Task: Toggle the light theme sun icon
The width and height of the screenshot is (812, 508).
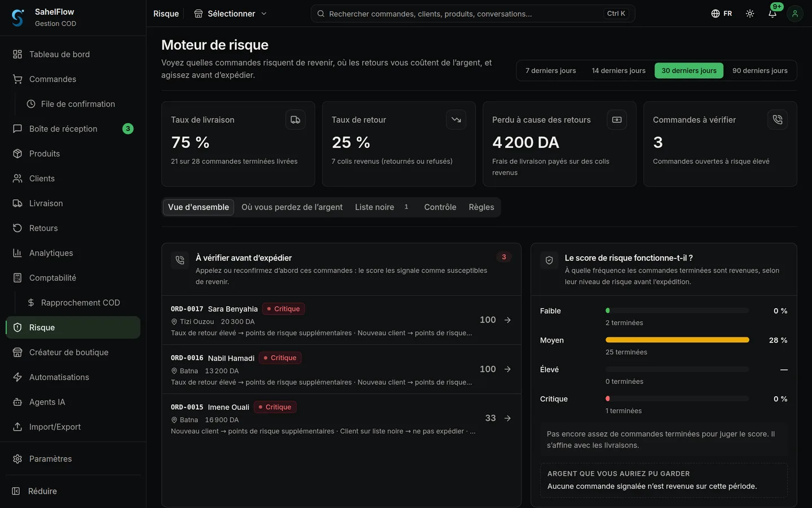Action: [749, 14]
